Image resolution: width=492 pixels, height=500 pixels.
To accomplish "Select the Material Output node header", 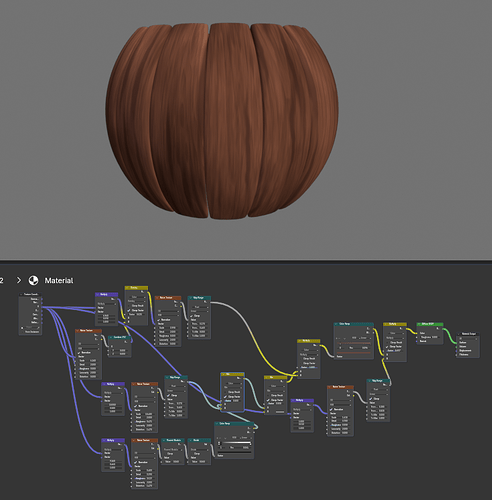I will pyautogui.click(x=468, y=334).
